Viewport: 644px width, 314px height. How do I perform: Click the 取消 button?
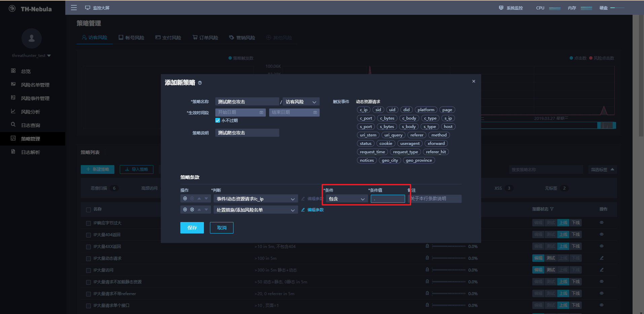(x=222, y=228)
